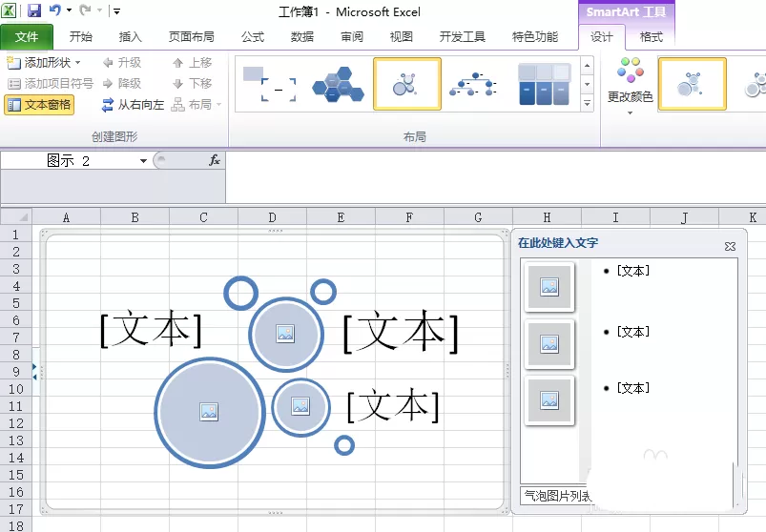Click third picture placeholder in text pane

(x=549, y=400)
